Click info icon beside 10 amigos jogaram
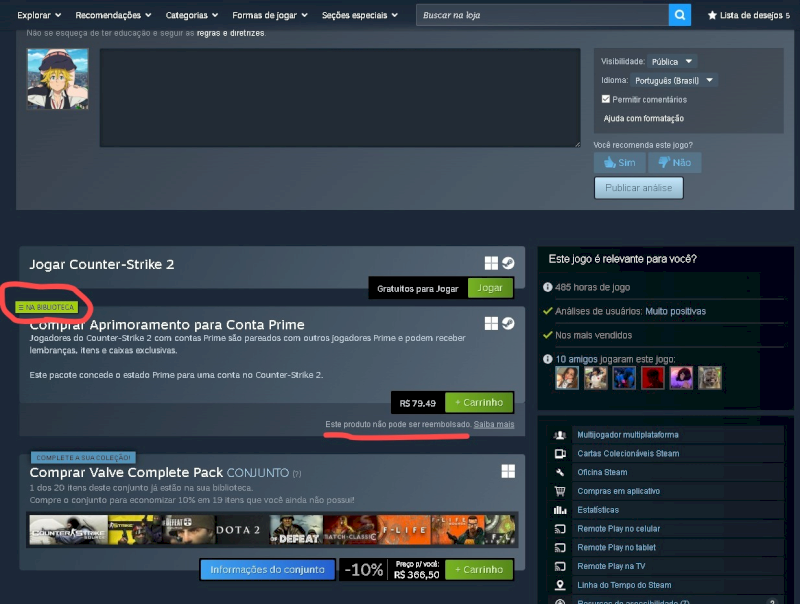Screen dimensions: 800x604 click(547, 359)
